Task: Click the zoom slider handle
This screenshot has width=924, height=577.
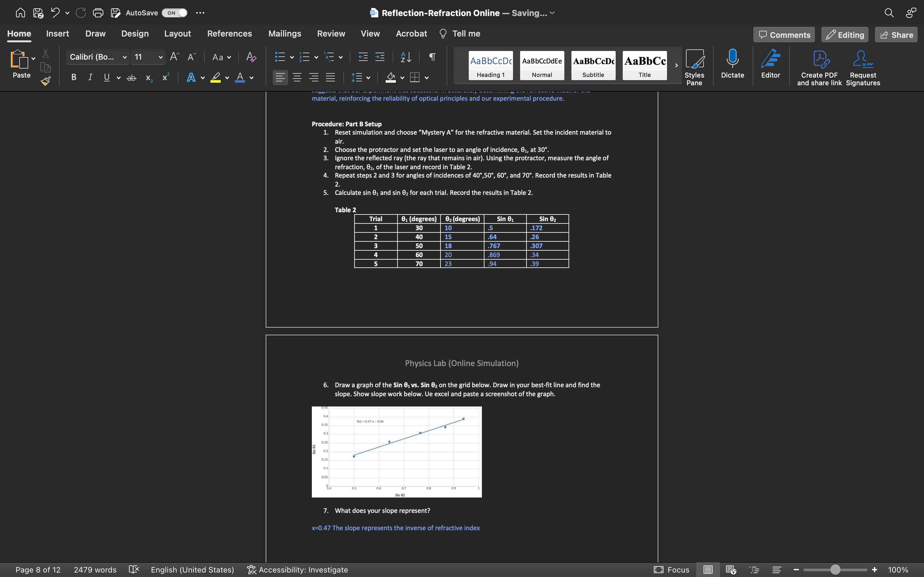Action: pyautogui.click(x=835, y=570)
